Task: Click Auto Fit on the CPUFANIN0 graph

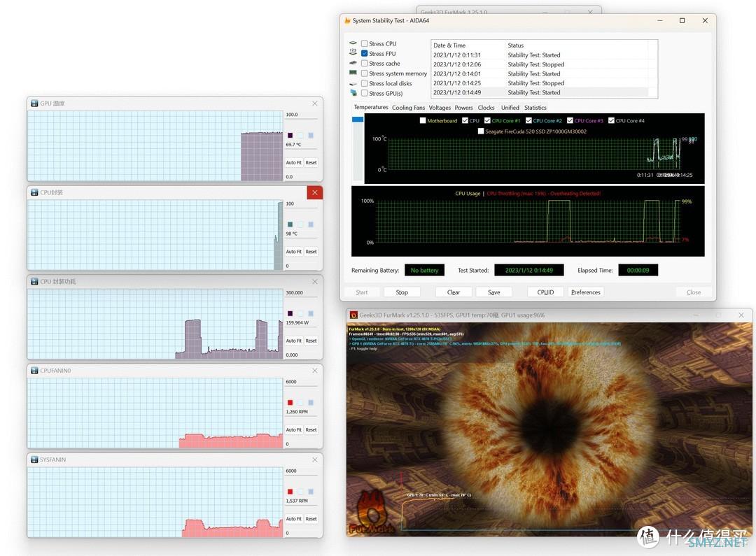Action: [x=293, y=430]
